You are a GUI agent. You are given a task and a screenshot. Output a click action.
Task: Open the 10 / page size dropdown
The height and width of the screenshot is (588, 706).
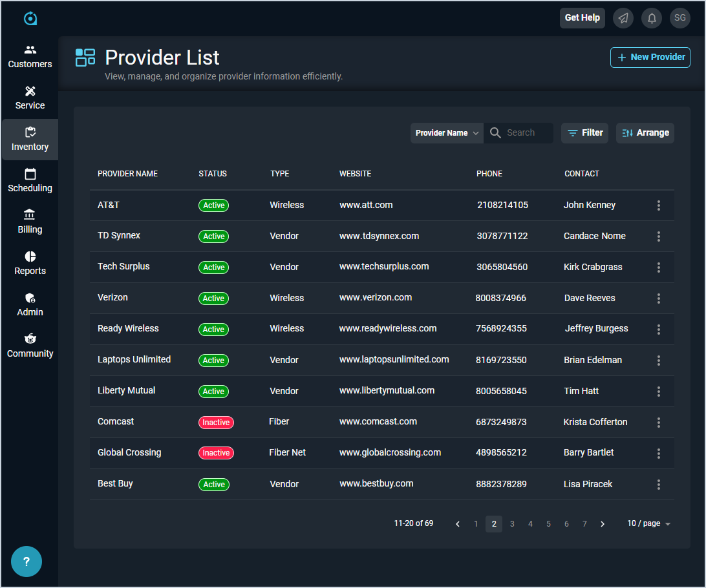(x=648, y=523)
